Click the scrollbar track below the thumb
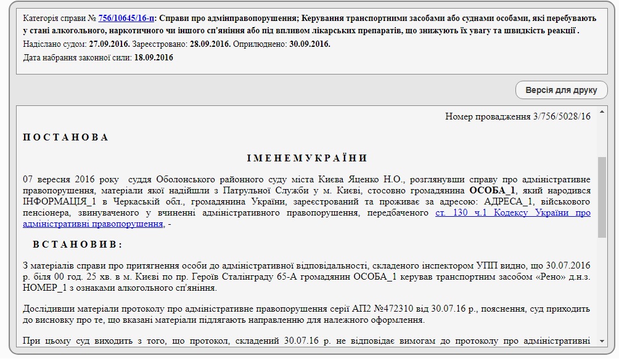The width and height of the screenshot is (619, 364). 602,288
